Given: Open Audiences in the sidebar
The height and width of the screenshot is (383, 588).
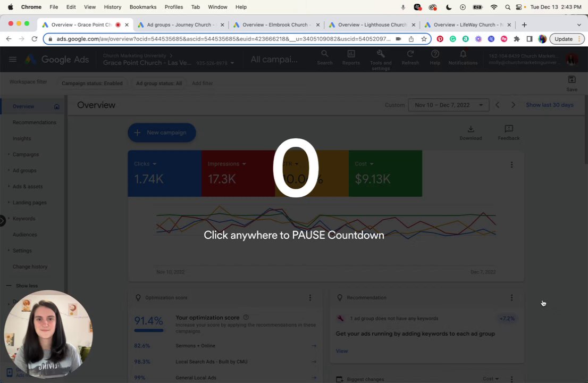Looking at the screenshot, I should [x=24, y=235].
